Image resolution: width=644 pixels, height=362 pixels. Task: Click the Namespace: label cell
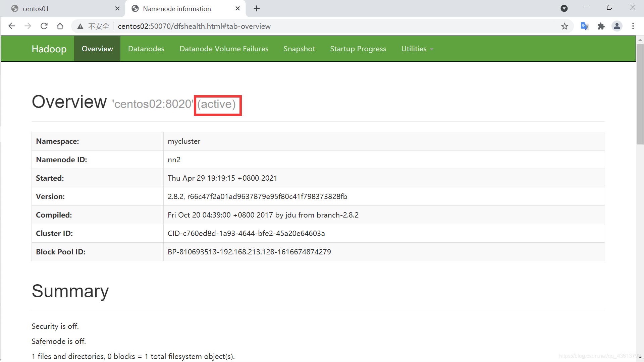[97, 141]
